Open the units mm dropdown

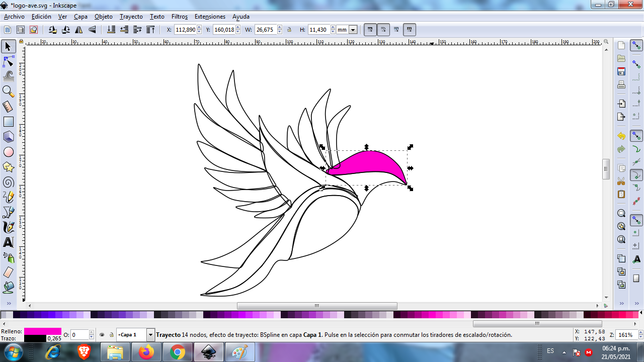353,30
